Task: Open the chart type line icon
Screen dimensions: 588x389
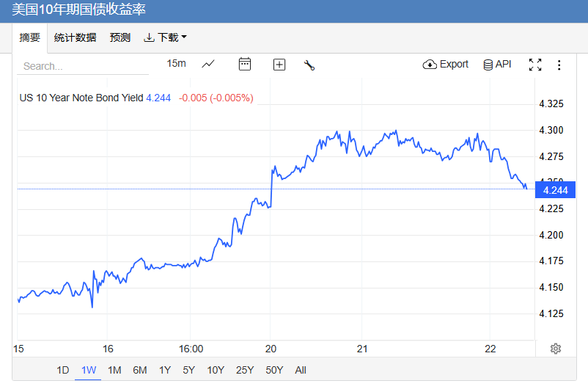Action: click(208, 64)
